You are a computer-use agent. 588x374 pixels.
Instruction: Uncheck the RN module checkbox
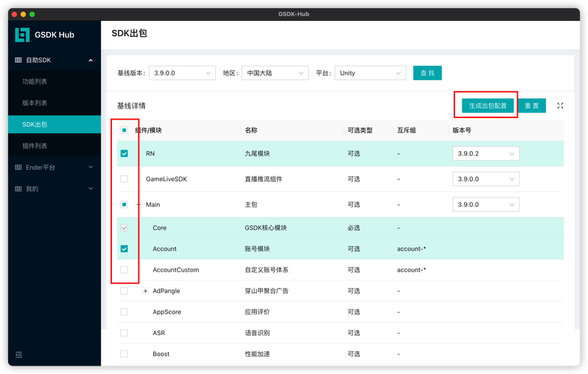coord(124,153)
